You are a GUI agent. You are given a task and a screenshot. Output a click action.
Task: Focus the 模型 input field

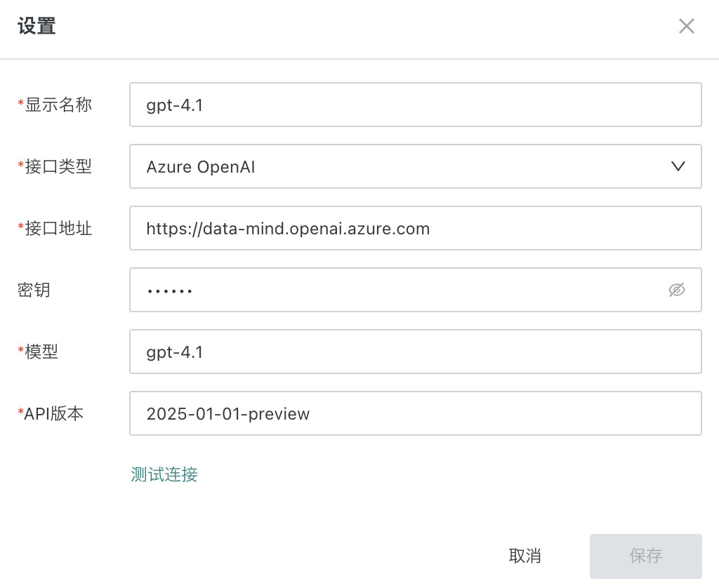tap(415, 352)
